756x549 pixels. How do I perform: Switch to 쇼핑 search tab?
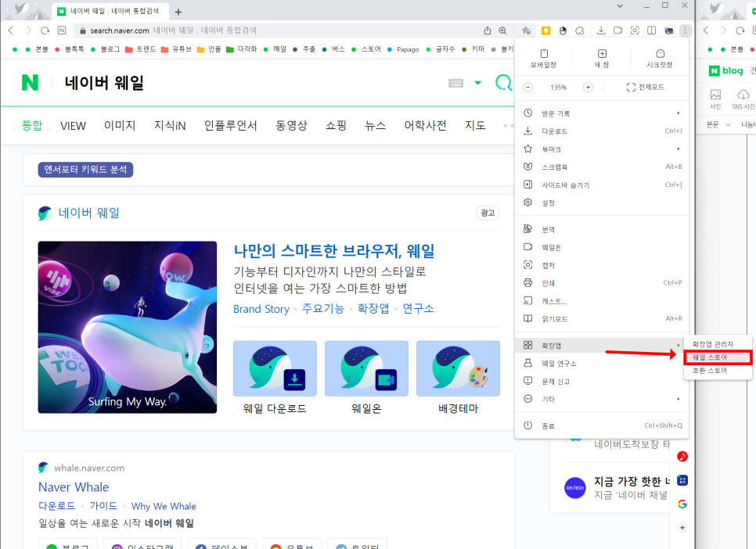click(336, 126)
